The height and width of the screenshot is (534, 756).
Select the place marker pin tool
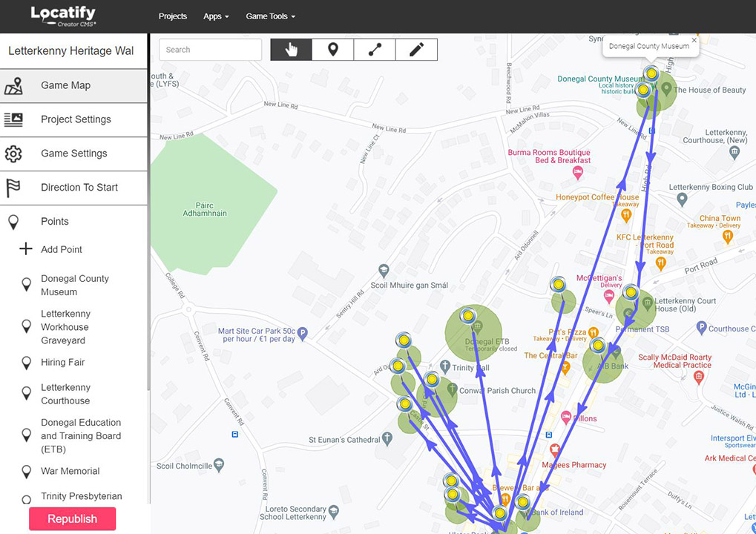pyautogui.click(x=332, y=50)
